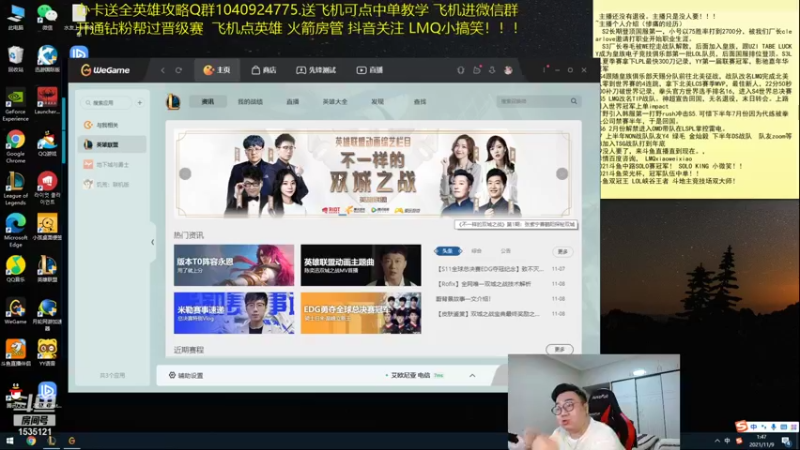Image resolution: width=800 pixels, height=450 pixels.
Task: Open GeForce Experience desktop icon
Action: pos(15,105)
